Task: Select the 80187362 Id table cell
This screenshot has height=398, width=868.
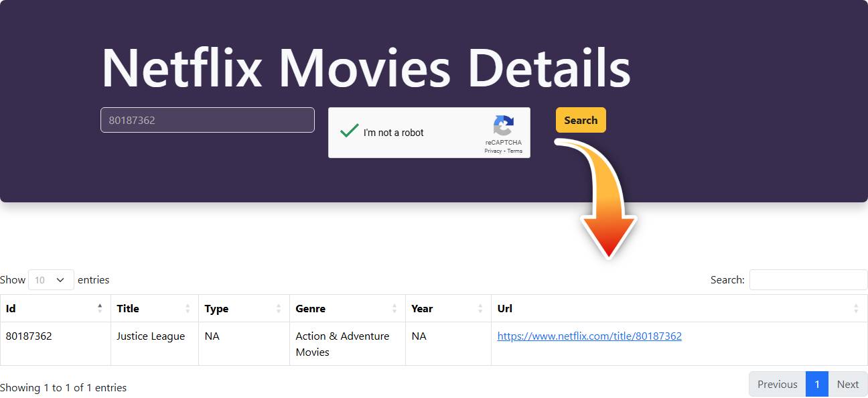Action: pos(56,344)
